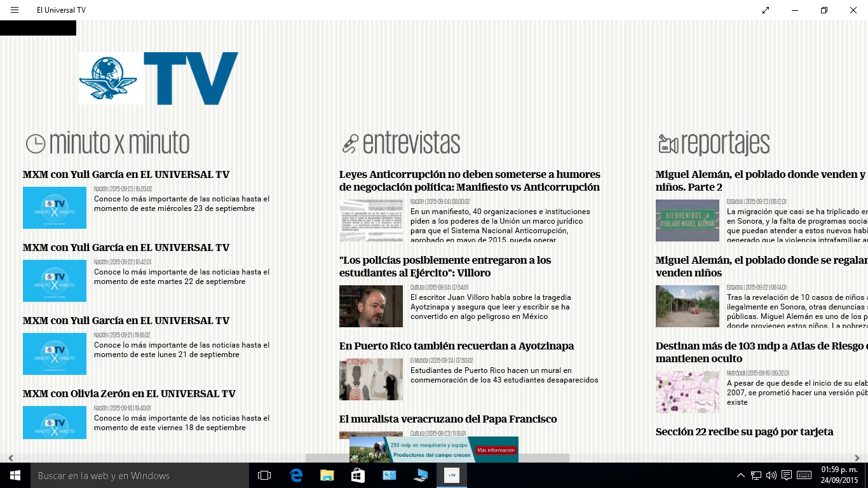
Task: Open the MXM con Yuli García headline for martes
Action: [126, 247]
